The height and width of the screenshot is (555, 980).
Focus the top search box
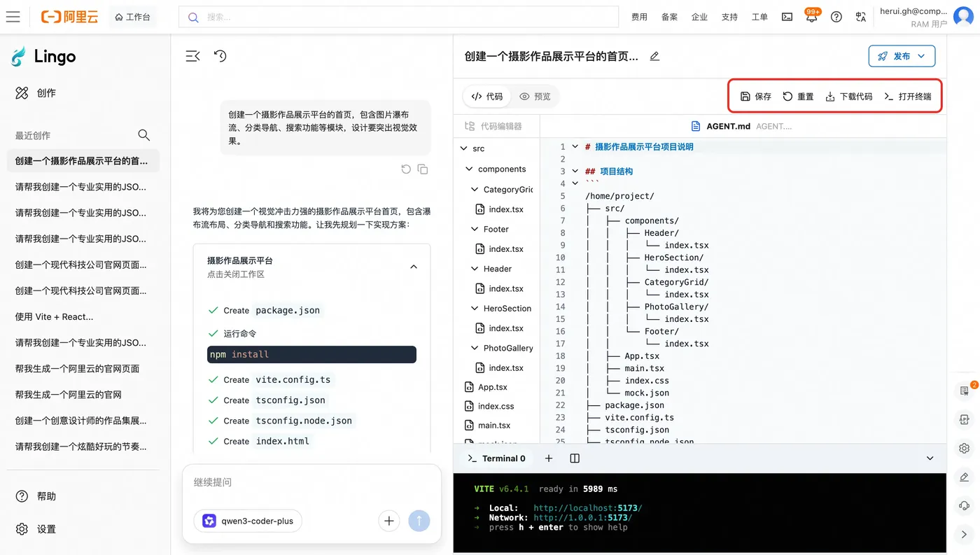(x=398, y=17)
